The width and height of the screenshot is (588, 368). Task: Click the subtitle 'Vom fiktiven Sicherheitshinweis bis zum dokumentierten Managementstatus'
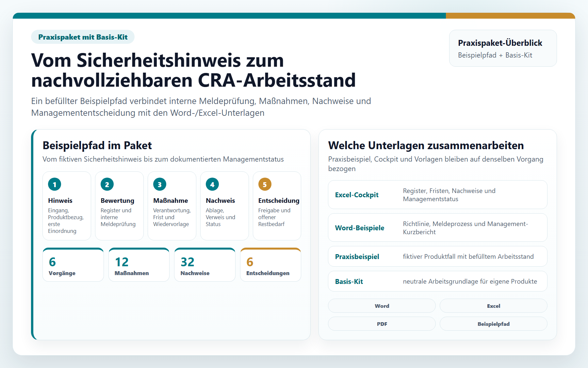point(163,159)
